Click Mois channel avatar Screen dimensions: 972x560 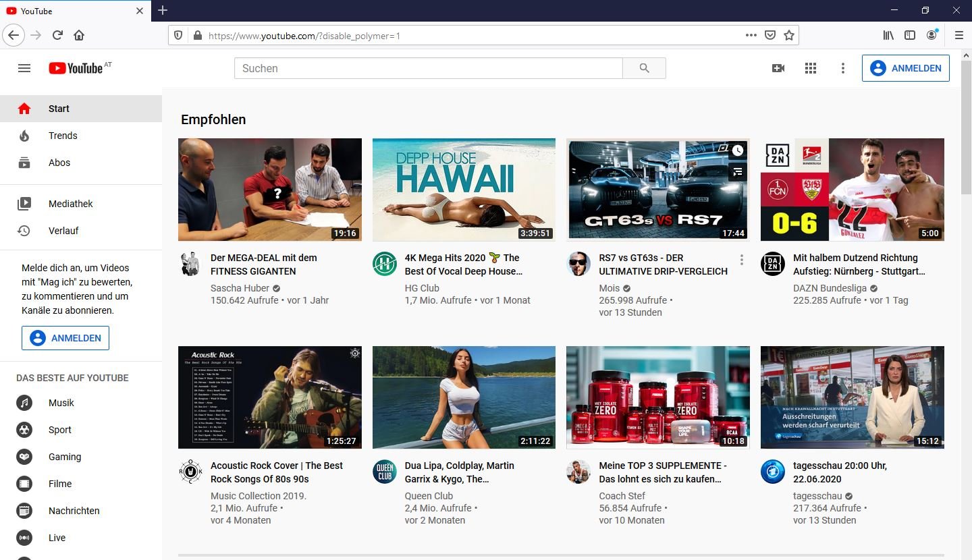click(x=578, y=264)
